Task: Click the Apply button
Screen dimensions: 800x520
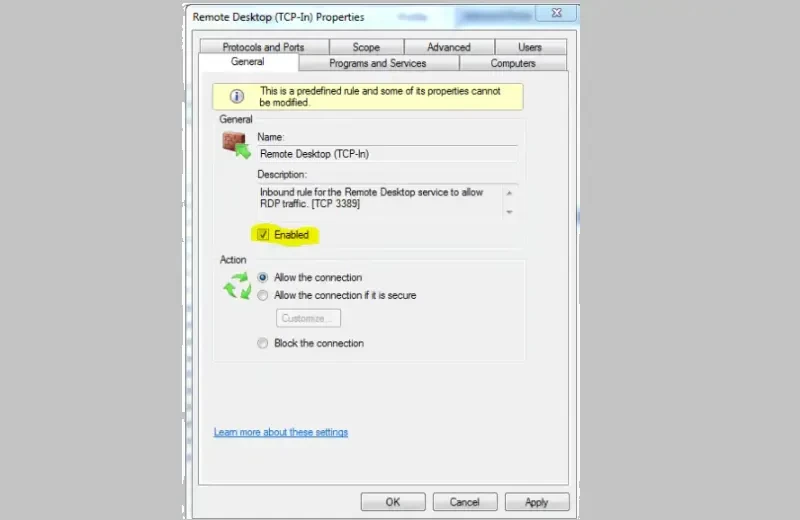Action: (537, 502)
